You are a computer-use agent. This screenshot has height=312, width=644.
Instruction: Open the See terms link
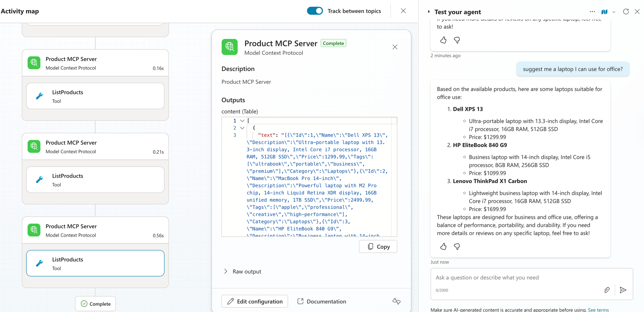click(x=598, y=310)
